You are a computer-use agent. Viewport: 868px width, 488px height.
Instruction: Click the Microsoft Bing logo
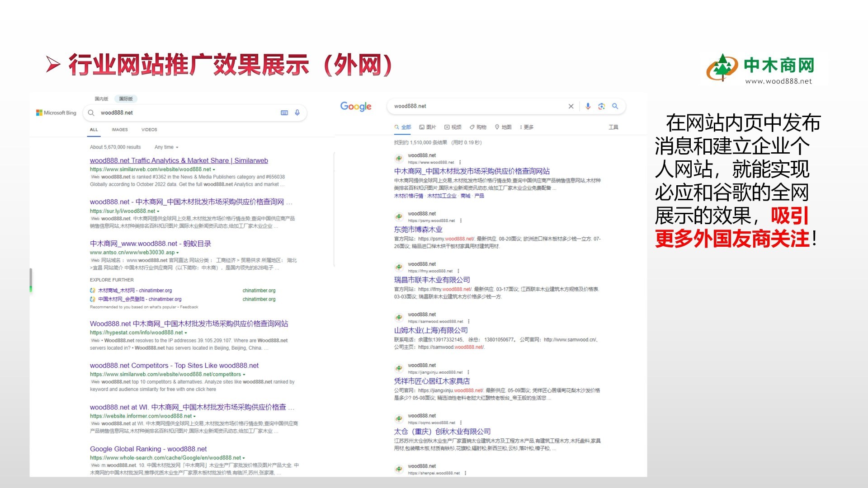57,113
